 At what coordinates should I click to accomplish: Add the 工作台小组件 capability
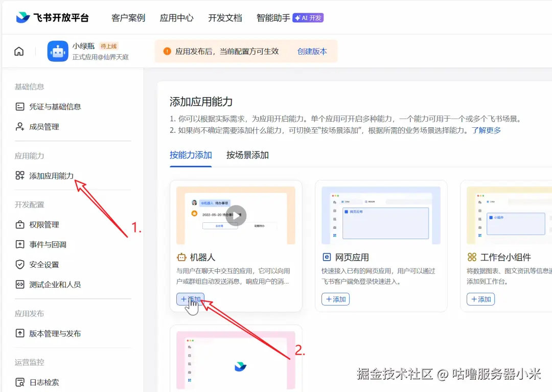tap(481, 299)
